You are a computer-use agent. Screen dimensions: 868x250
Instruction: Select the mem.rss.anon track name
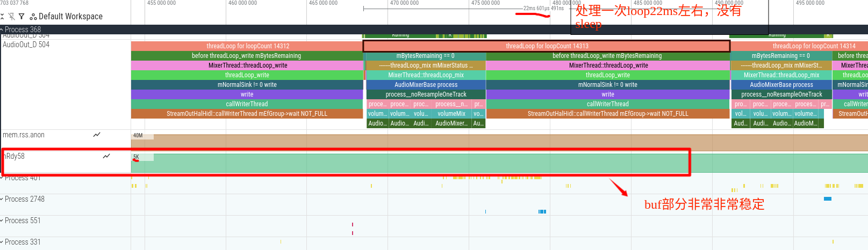[x=24, y=135]
